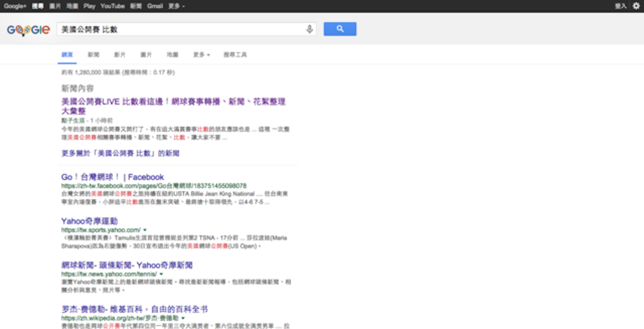This screenshot has width=644, height=329.
Task: Expand arrow next to zh.wikipedia.org URL
Action: click(183, 318)
